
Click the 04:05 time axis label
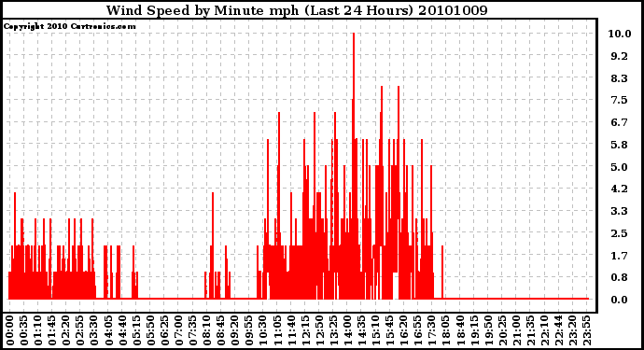tap(108, 331)
